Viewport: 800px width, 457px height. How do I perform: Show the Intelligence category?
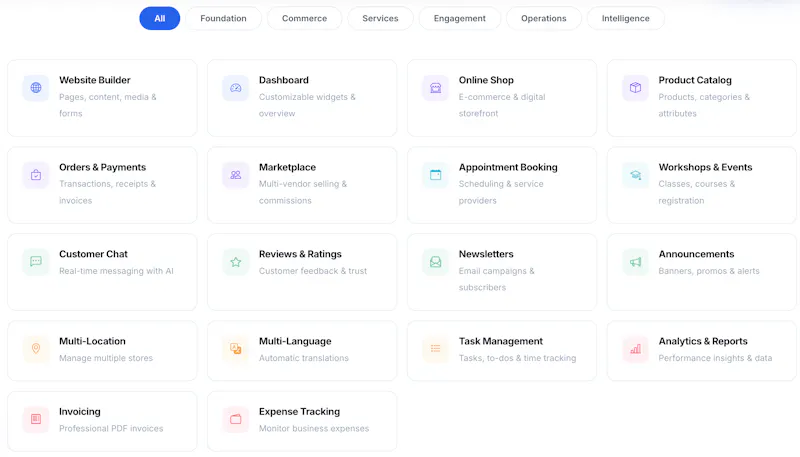pyautogui.click(x=626, y=18)
